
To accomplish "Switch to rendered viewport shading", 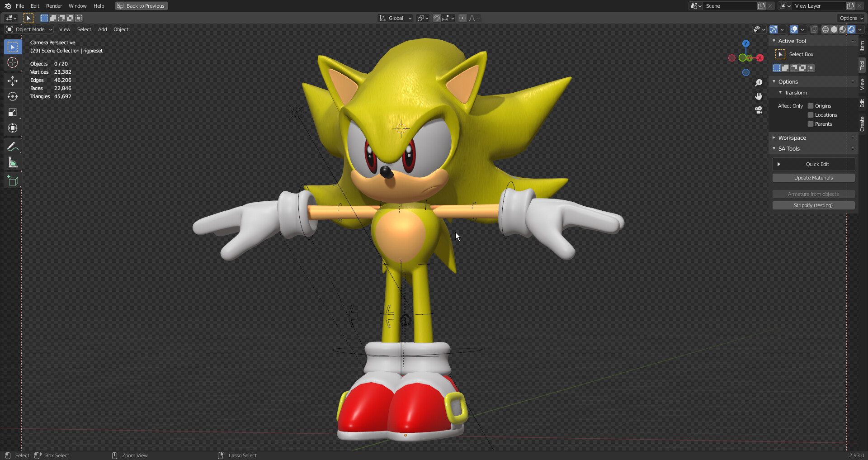I will coord(851,29).
